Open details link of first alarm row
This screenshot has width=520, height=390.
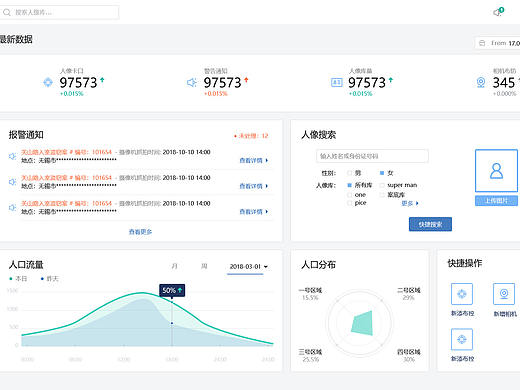[254, 160]
